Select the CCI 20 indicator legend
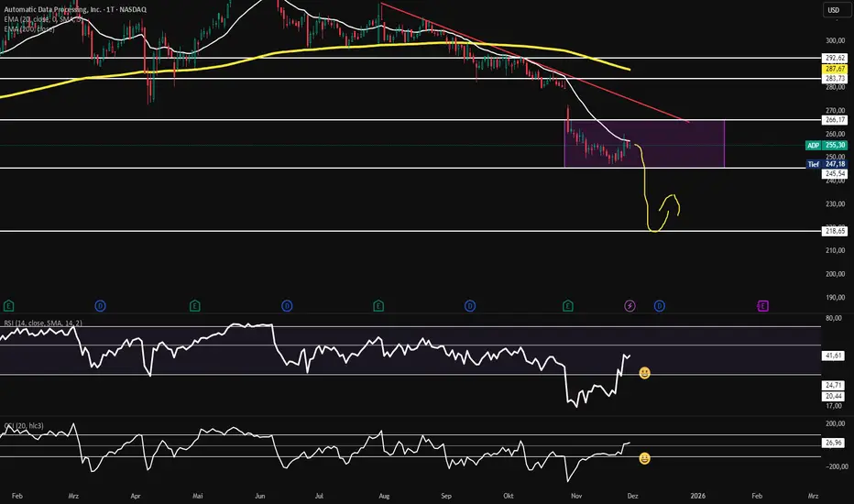Viewport: 854px width, 504px height. pyautogui.click(x=24, y=425)
